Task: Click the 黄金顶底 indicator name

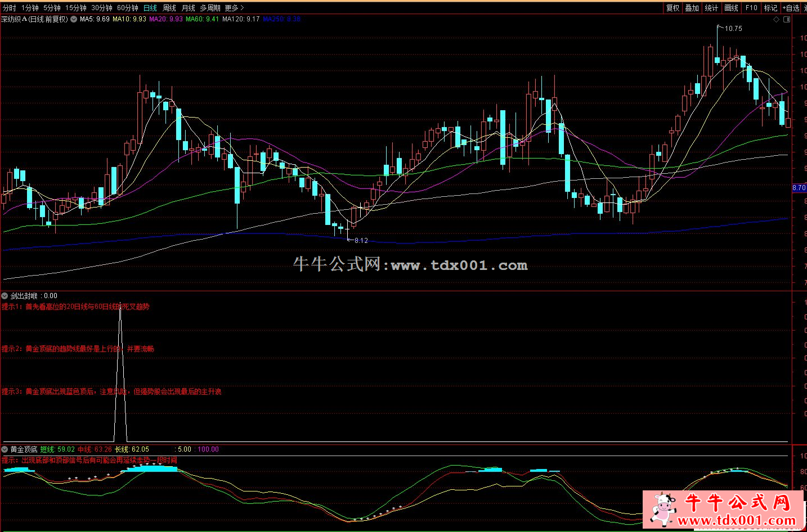Action: pos(24,449)
